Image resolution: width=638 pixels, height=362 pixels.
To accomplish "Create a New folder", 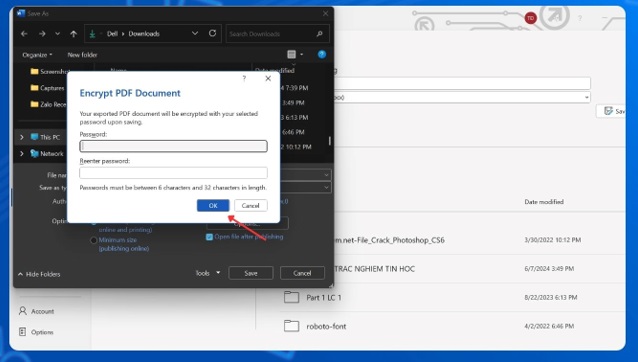I will [82, 55].
